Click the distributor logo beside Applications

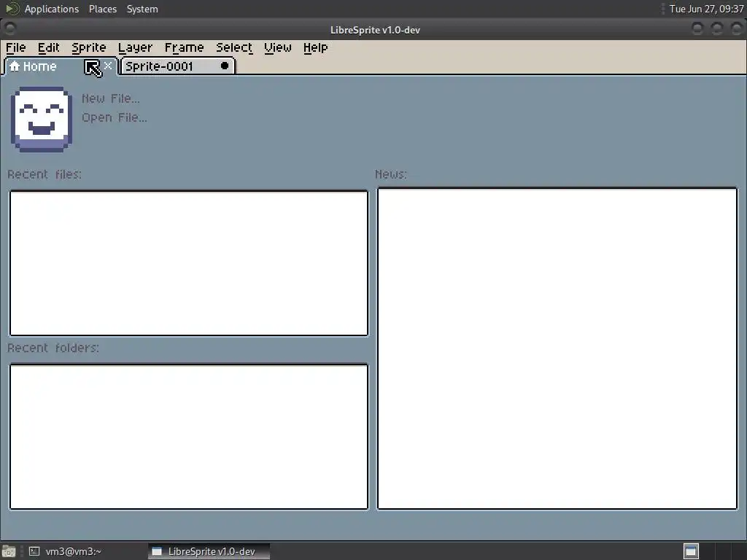(x=12, y=9)
